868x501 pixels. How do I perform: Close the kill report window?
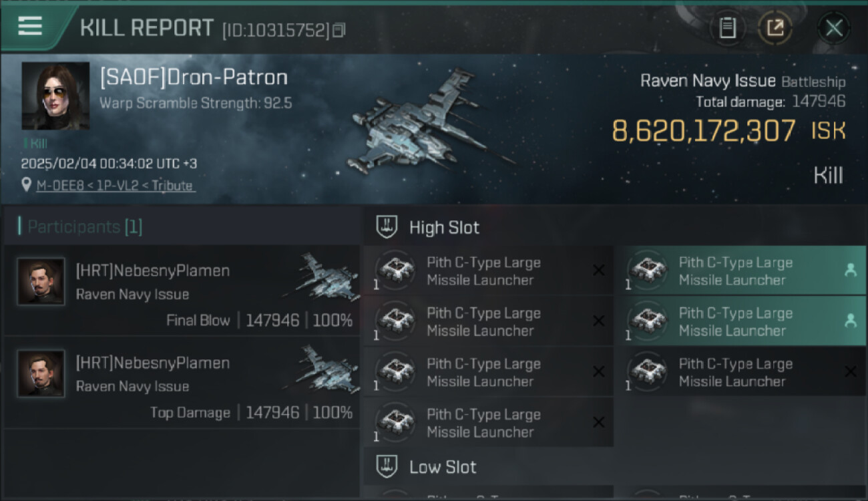[x=833, y=28]
